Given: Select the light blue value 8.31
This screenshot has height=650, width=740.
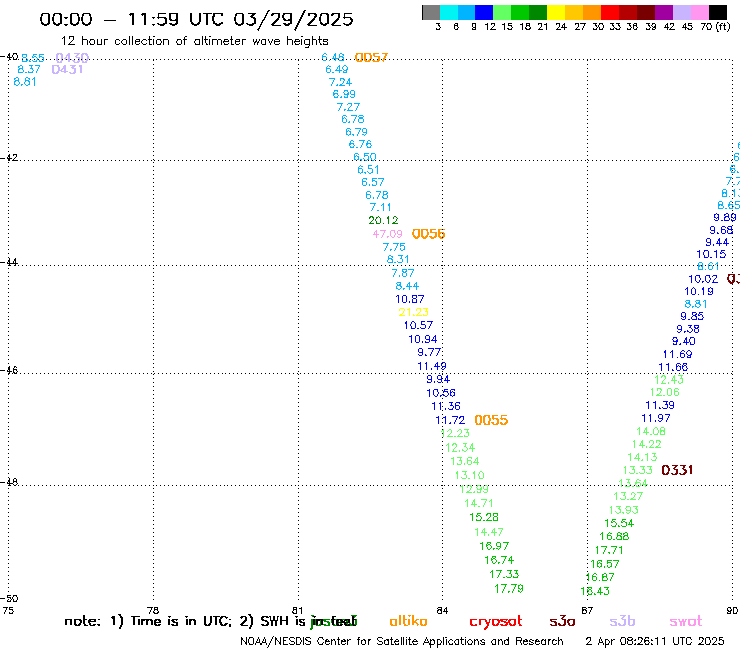Looking at the screenshot, I should [x=398, y=260].
